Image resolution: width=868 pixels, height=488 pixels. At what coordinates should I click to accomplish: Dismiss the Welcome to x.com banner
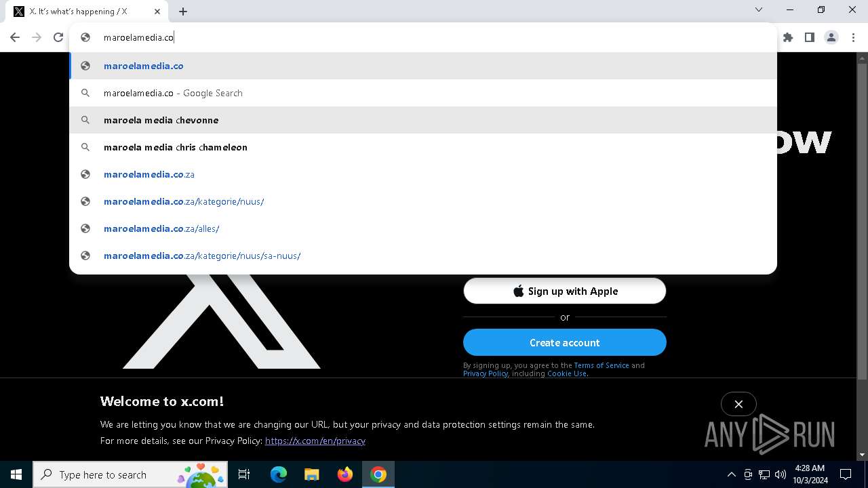click(738, 404)
